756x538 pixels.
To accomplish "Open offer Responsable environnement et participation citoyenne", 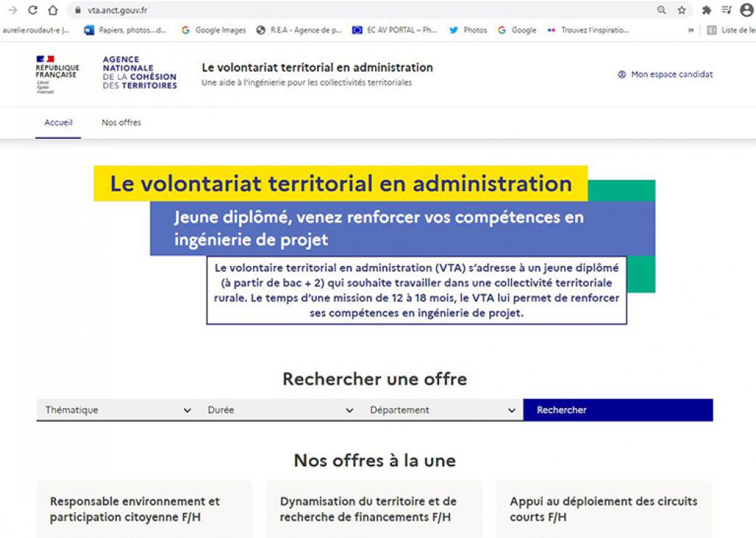I will (x=135, y=509).
